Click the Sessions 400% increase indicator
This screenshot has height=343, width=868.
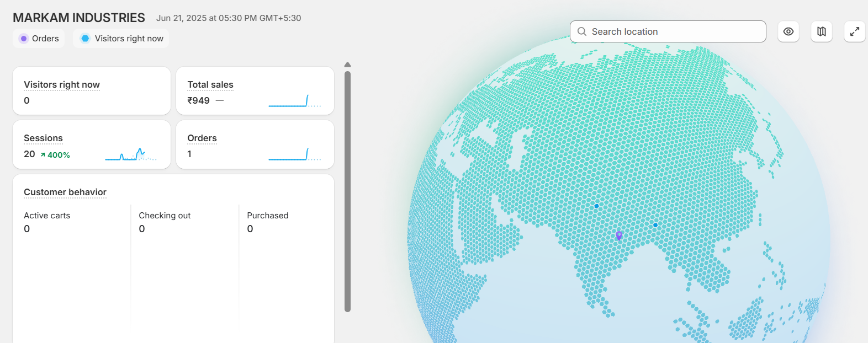[x=55, y=155]
